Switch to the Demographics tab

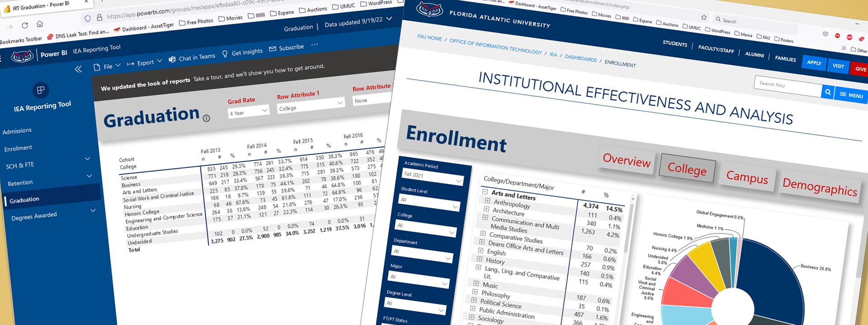click(819, 186)
